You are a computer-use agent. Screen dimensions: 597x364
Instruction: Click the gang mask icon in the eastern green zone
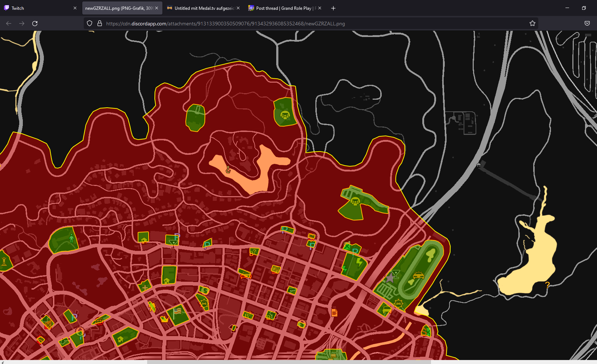click(355, 201)
